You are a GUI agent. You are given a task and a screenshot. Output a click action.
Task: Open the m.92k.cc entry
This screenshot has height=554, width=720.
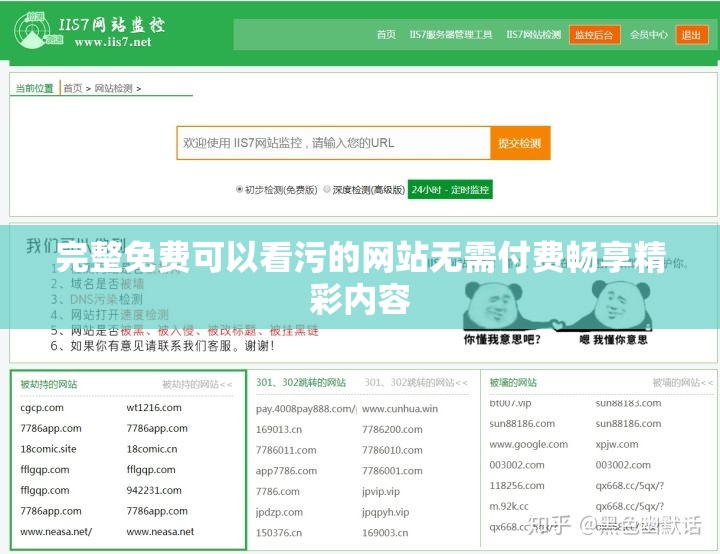509,507
